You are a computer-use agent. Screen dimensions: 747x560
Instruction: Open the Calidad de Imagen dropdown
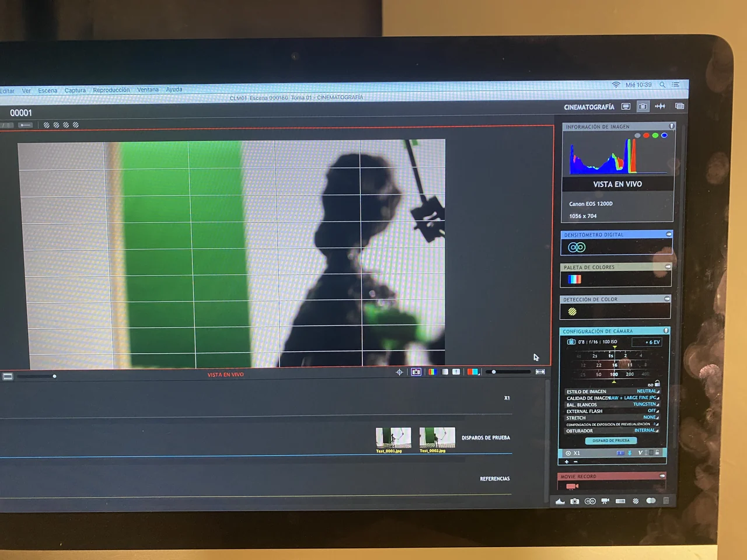tap(634, 398)
